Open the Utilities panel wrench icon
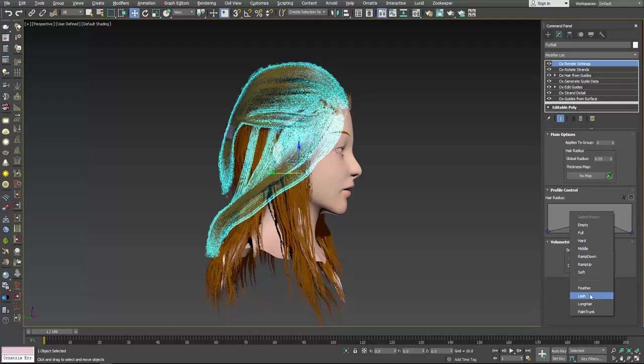The height and width of the screenshot is (364, 644). click(602, 34)
